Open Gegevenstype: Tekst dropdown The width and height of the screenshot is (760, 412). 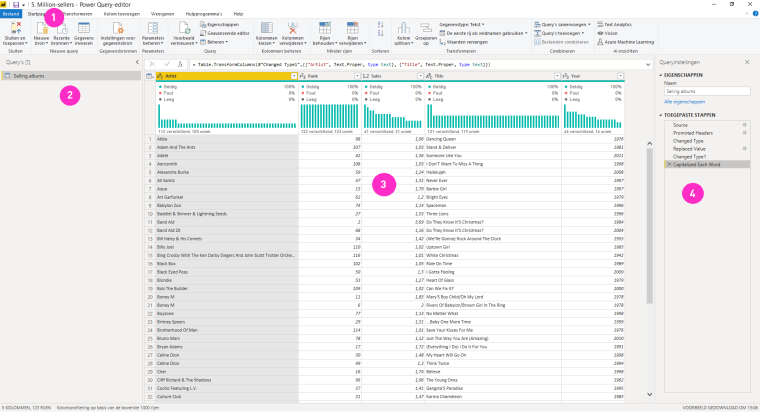pos(462,24)
